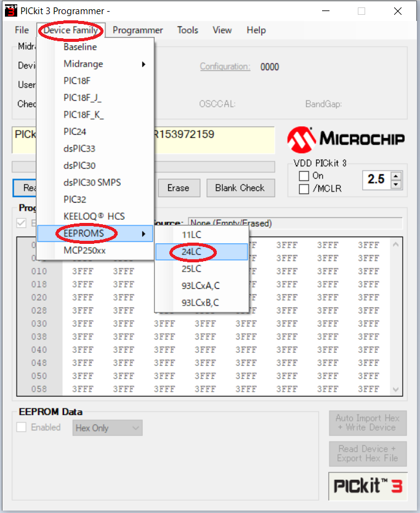Choose 25LC EEPROM family
Viewport: 420px width, 513px height.
[192, 269]
